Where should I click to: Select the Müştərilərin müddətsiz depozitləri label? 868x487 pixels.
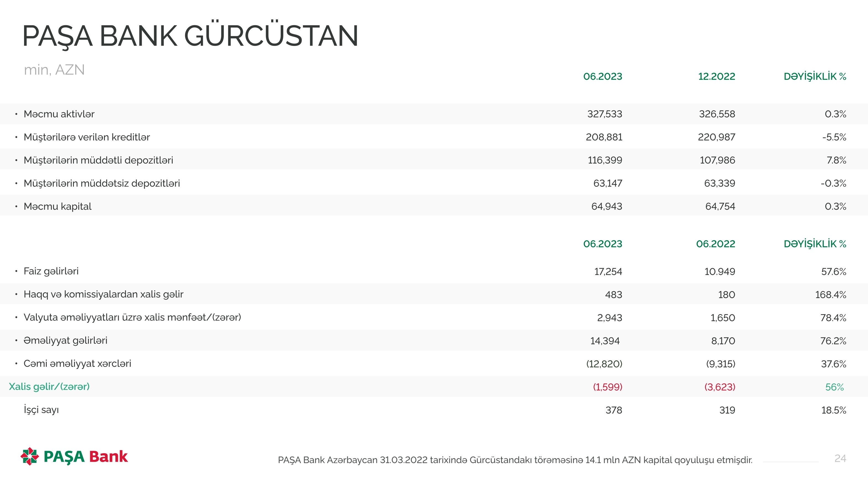tap(102, 183)
